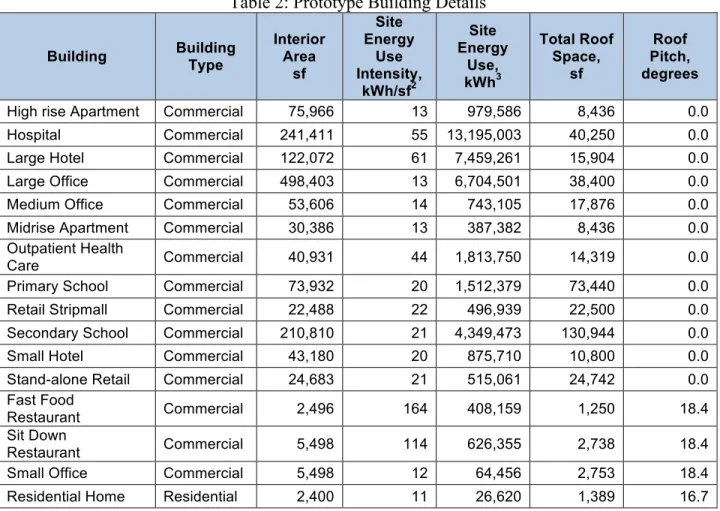Select the Fast Food Restaurant intensity 164

click(x=415, y=409)
